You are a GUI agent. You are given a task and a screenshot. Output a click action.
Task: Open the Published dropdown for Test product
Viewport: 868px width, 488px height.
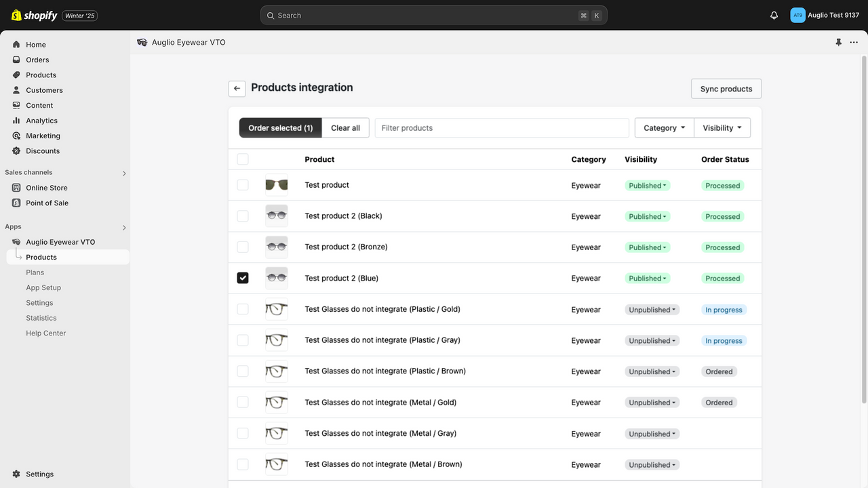(x=648, y=186)
